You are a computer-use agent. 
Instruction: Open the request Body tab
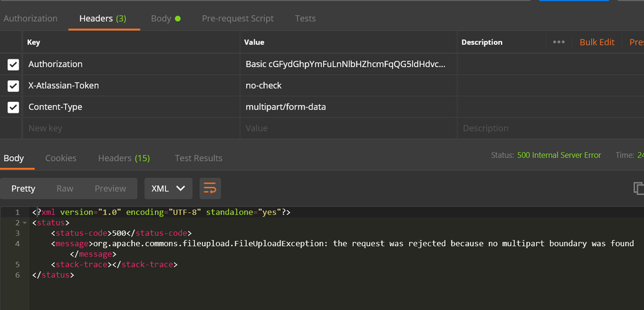(x=166, y=19)
